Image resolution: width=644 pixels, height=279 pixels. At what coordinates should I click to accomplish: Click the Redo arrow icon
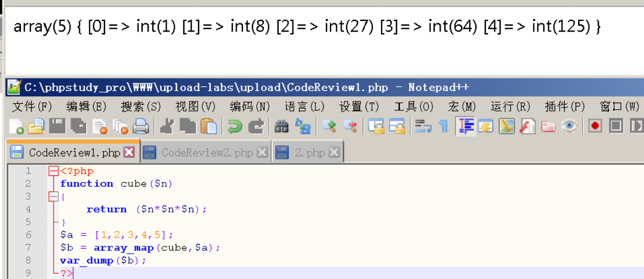pos(256,126)
